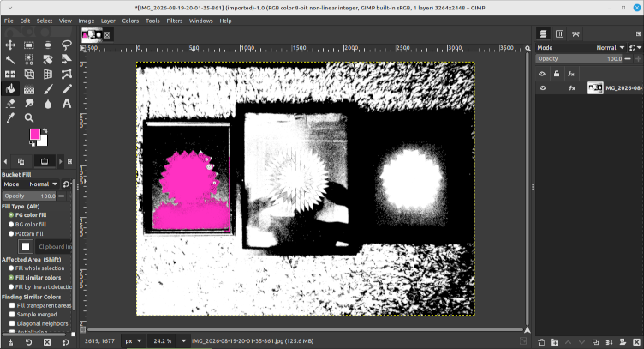Screen dimensions: 644x349
Task: Select the Color Picker eyedropper tool
Action: [10, 118]
